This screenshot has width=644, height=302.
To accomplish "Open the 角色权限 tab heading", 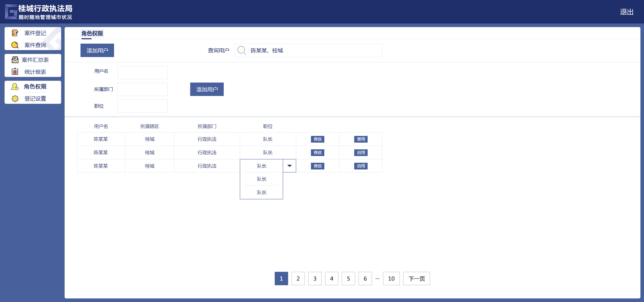I will [x=92, y=34].
